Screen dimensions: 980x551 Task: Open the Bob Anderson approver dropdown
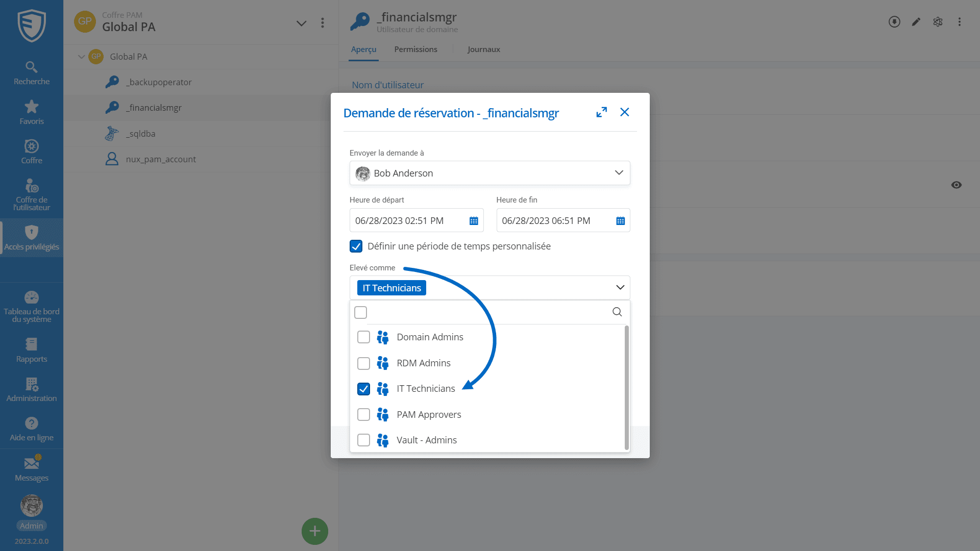(619, 173)
